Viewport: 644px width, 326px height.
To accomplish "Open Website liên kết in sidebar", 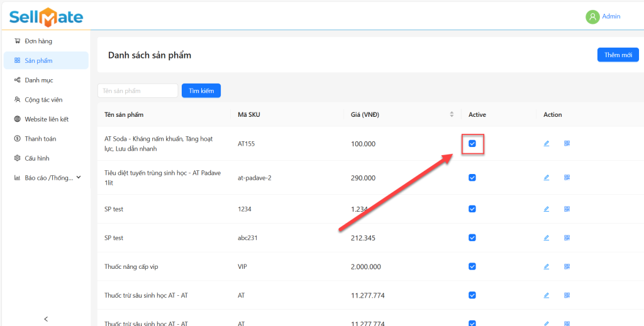I will 47,119.
